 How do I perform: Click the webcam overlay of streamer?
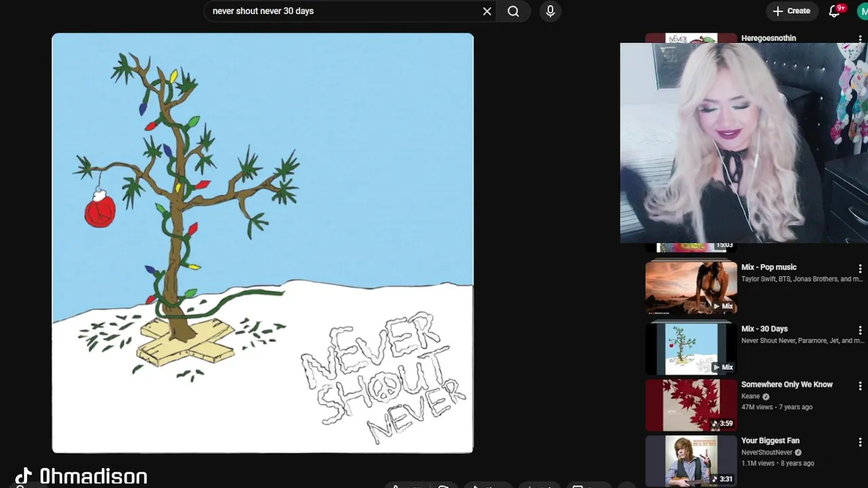[744, 142]
